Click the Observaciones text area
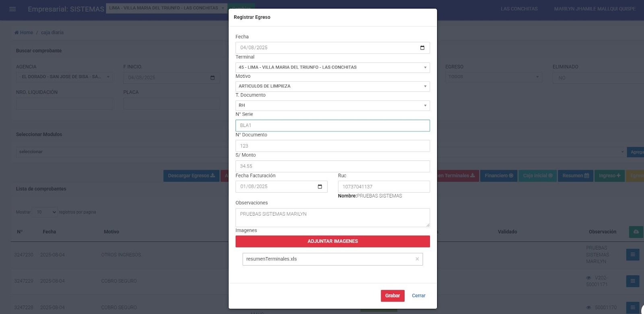 click(332, 217)
